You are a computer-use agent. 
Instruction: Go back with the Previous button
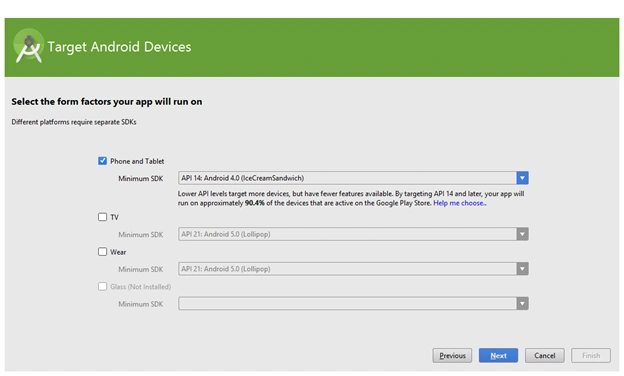click(x=452, y=355)
